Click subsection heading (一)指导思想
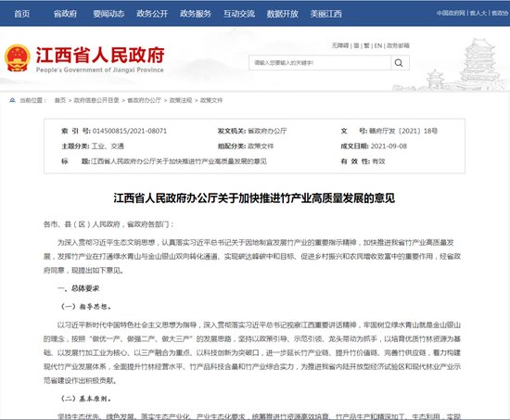 pyautogui.click(x=86, y=307)
